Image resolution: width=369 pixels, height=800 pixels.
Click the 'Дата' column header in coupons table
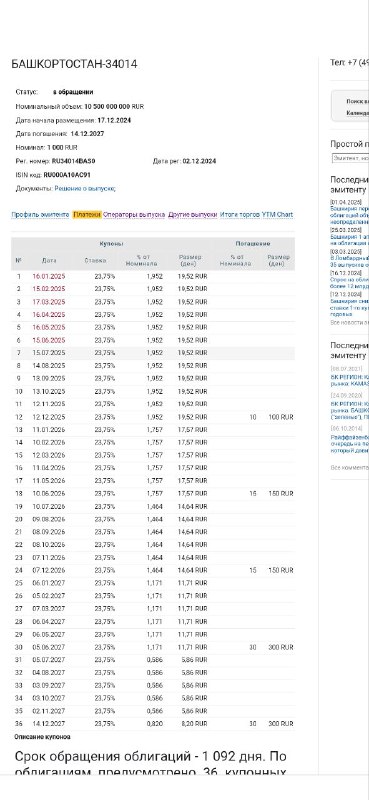click(49, 260)
